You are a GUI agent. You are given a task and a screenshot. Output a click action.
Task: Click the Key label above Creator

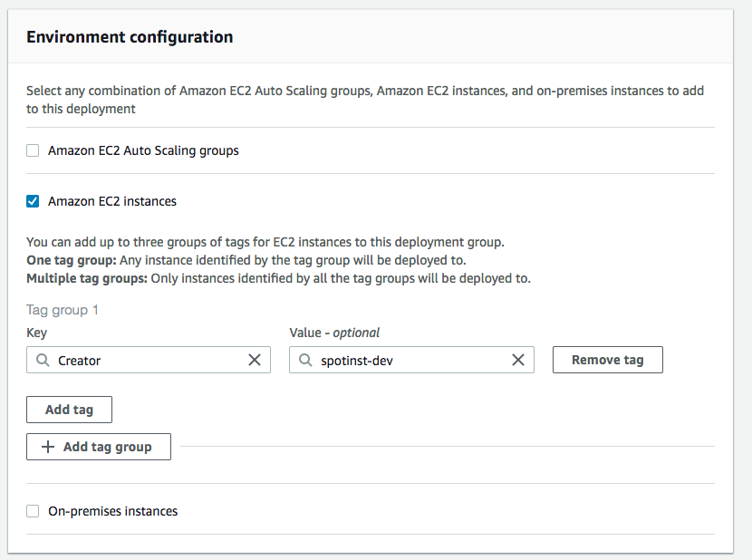pos(36,333)
